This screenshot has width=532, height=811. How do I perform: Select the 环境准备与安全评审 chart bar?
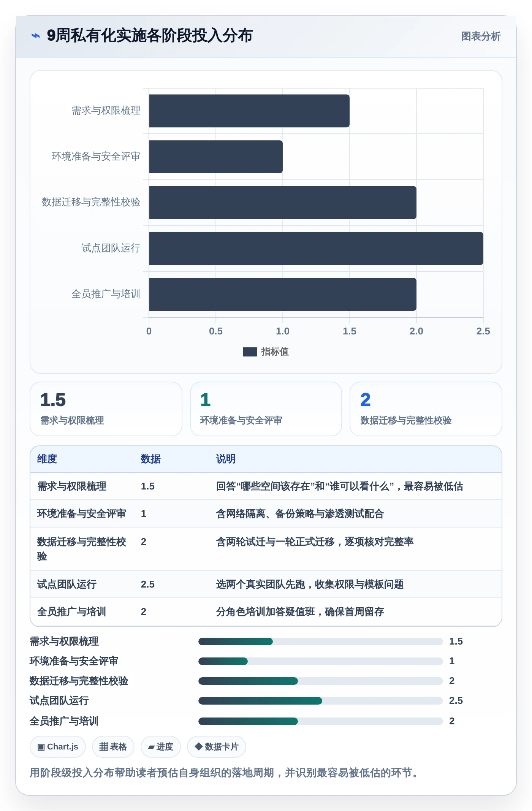click(x=216, y=157)
